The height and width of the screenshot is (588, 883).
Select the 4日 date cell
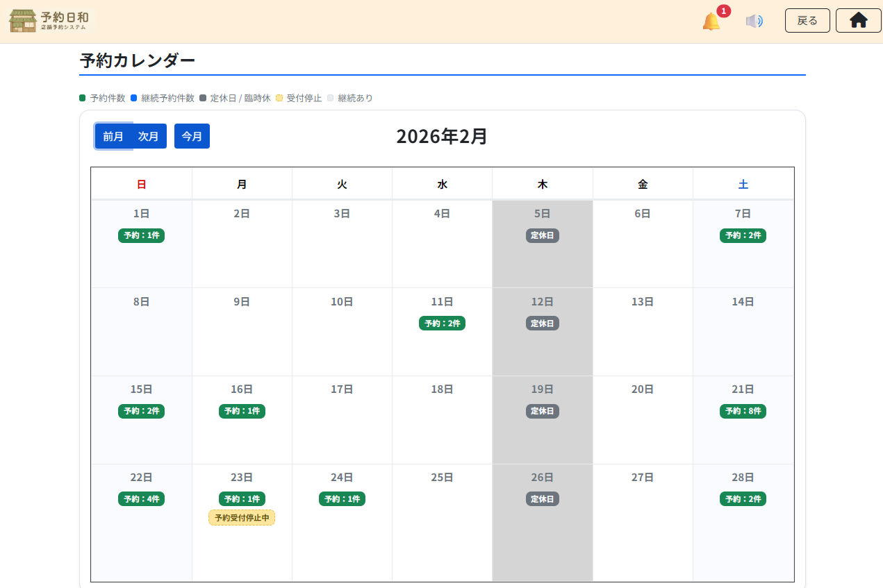pos(442,244)
